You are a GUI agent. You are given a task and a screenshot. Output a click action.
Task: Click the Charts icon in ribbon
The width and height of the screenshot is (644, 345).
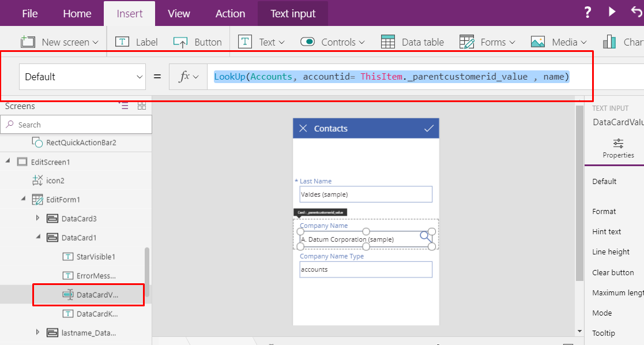coord(609,42)
